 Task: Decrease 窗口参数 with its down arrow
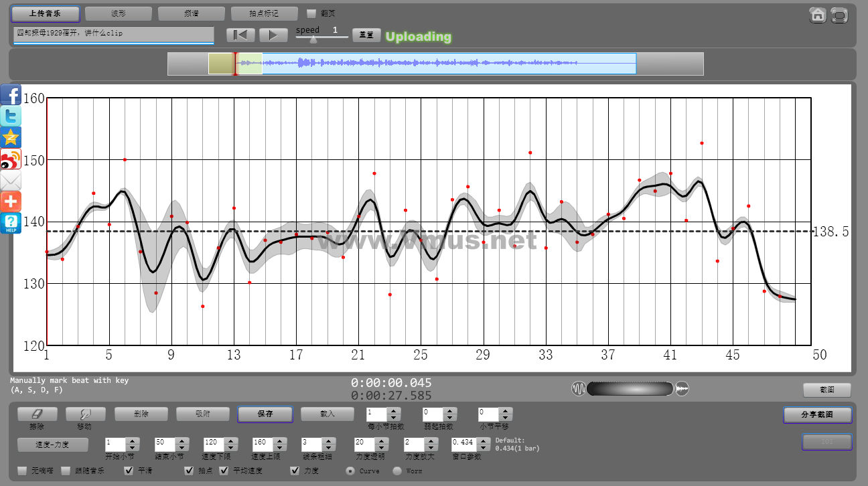point(485,447)
